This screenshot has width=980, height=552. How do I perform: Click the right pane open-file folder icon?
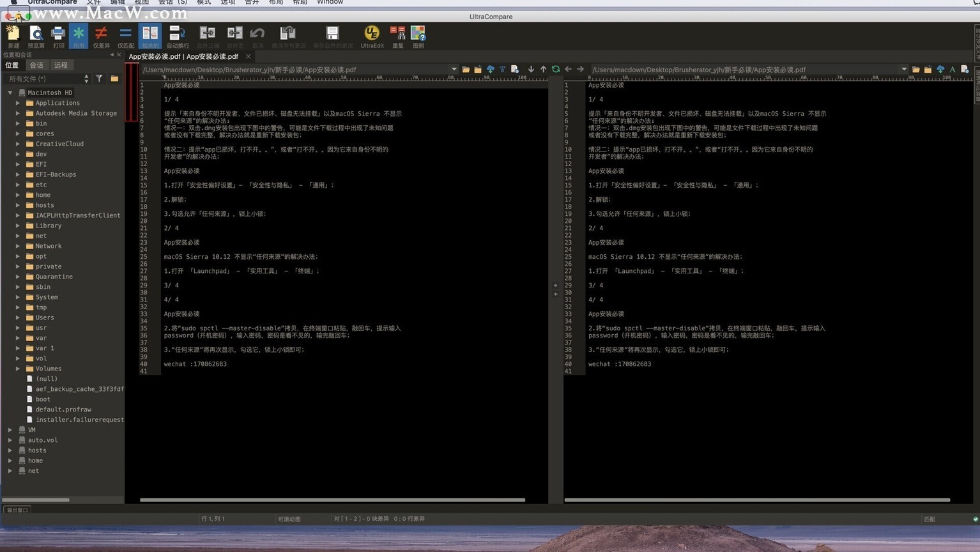(x=915, y=69)
